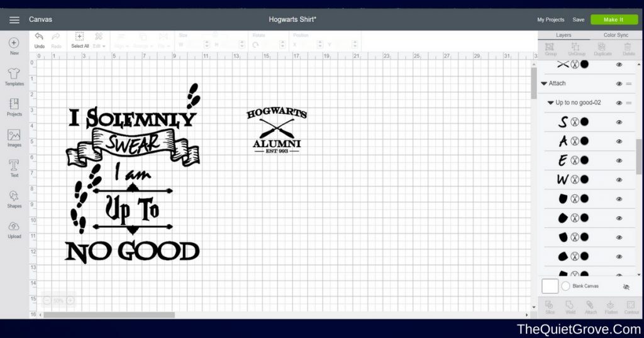Click the Delete layer icon
644x338 pixels.
[x=628, y=49]
